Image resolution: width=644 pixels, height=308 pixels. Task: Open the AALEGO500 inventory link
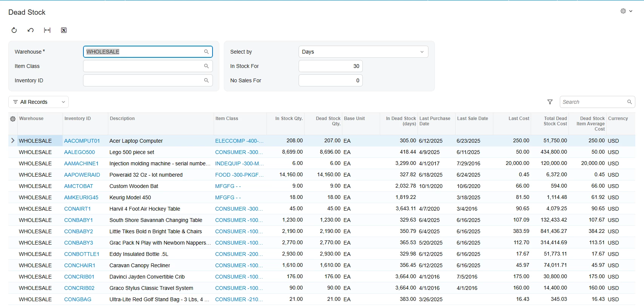pos(80,152)
